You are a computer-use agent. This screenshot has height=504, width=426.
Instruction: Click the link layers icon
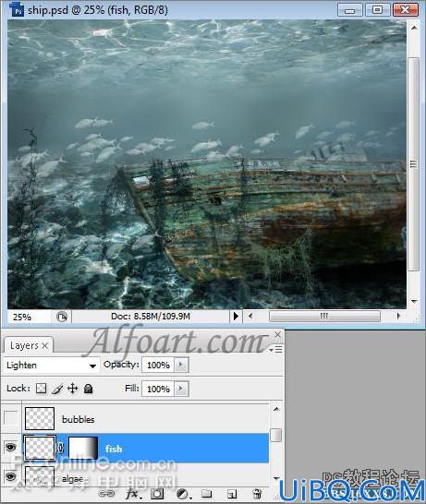pyautogui.click(x=106, y=494)
